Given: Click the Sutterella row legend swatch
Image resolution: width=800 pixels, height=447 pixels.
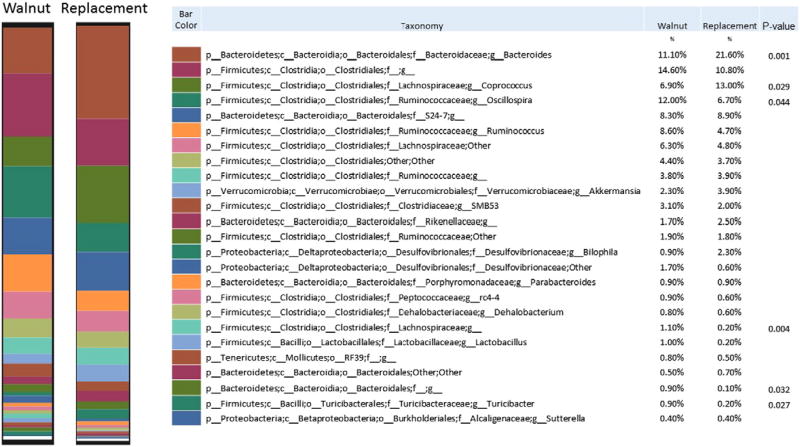Looking at the screenshot, I should coord(186,418).
